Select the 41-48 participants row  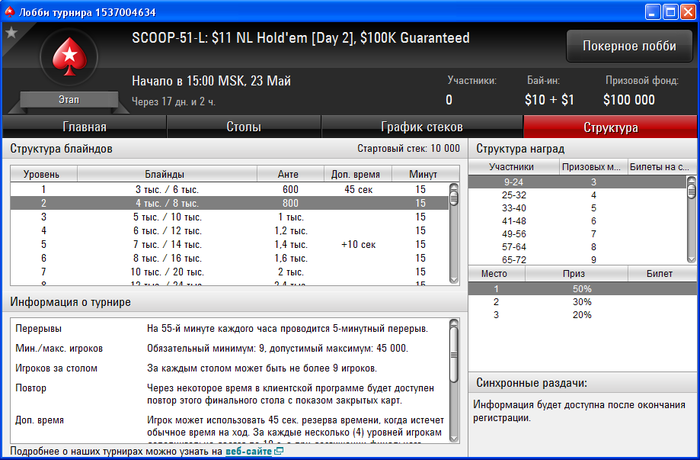(x=577, y=221)
